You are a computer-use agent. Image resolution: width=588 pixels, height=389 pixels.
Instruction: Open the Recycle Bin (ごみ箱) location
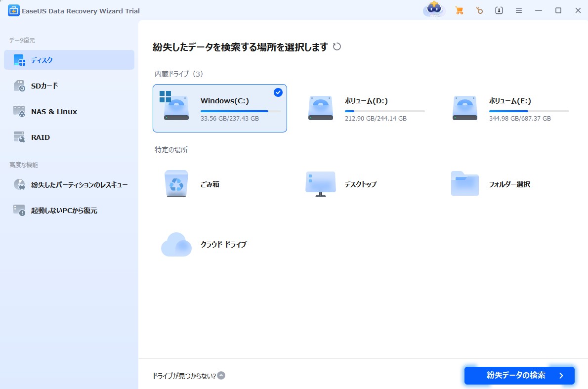tap(176, 184)
